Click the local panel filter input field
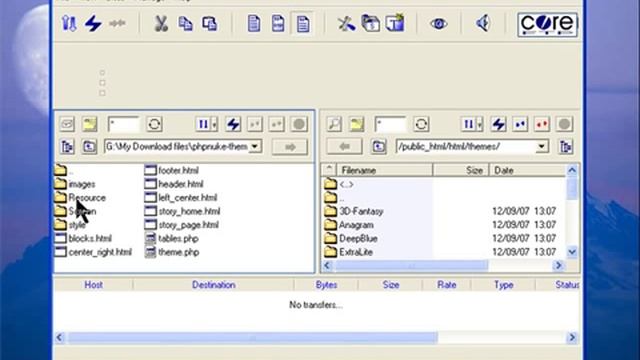This screenshot has height=360, width=640. tap(123, 124)
